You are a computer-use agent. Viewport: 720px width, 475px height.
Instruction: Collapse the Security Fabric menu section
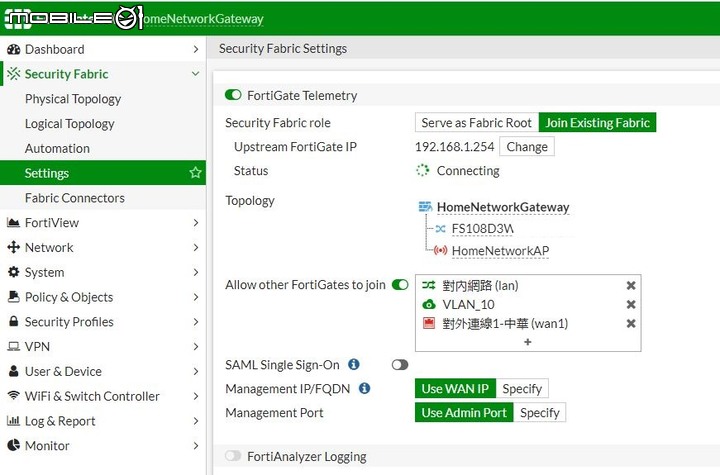[x=195, y=74]
